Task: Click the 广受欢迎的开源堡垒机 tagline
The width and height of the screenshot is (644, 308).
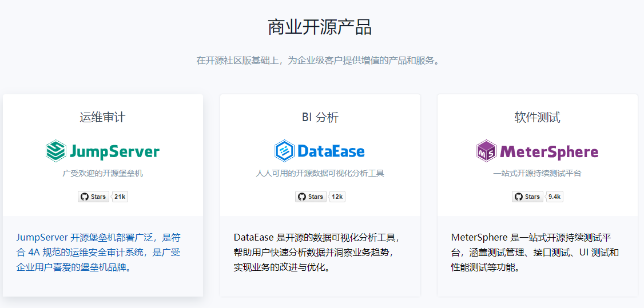Action: point(103,173)
